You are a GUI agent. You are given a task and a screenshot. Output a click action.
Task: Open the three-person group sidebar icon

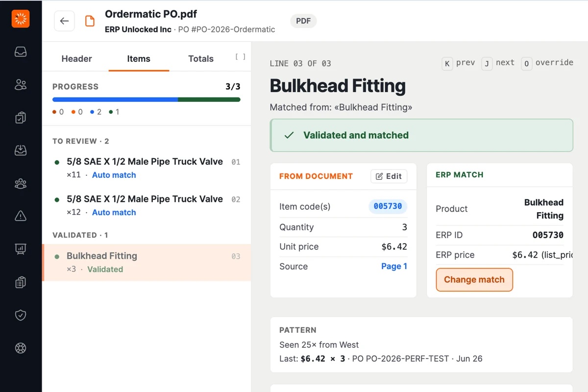[x=21, y=184]
